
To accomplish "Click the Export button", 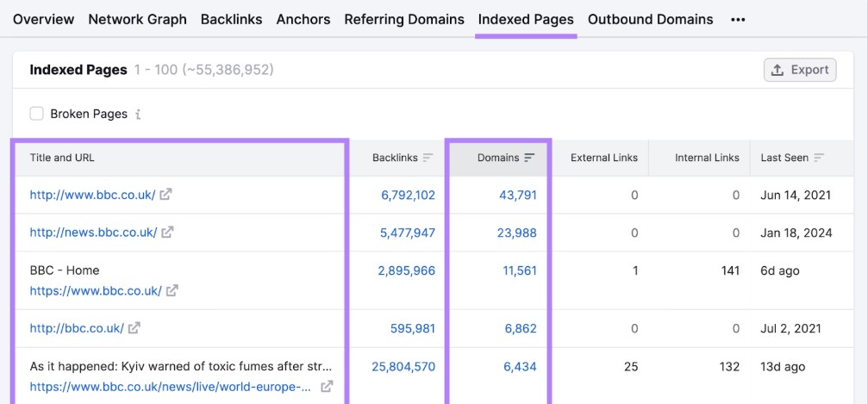I will tap(800, 71).
